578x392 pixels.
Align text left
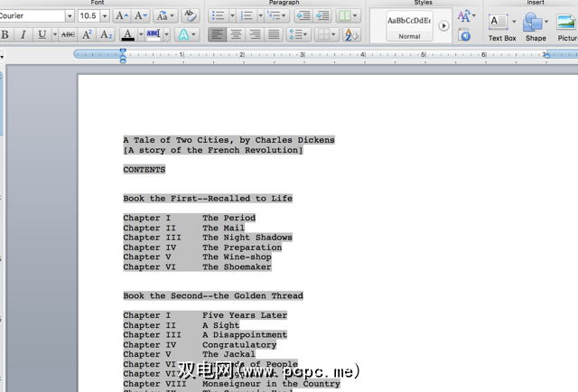point(217,34)
